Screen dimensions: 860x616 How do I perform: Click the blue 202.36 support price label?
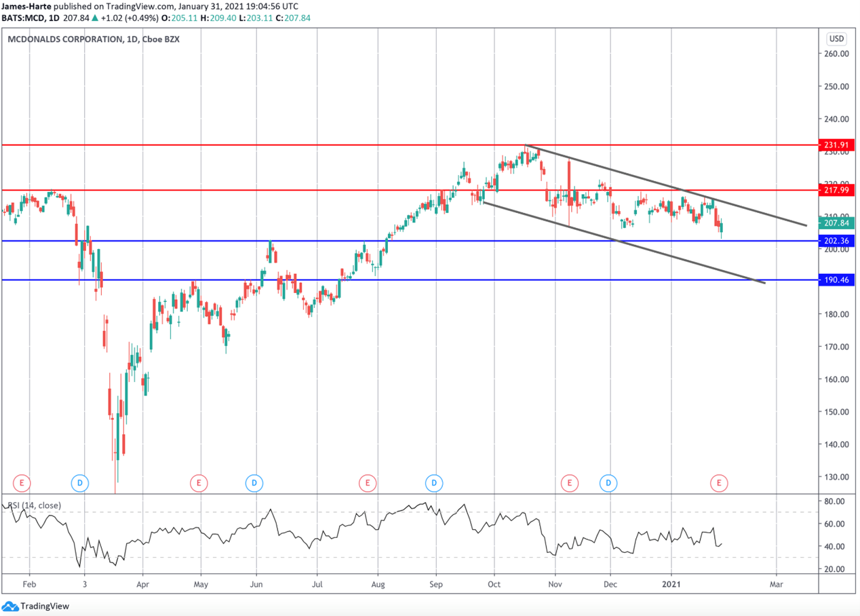[x=836, y=241]
